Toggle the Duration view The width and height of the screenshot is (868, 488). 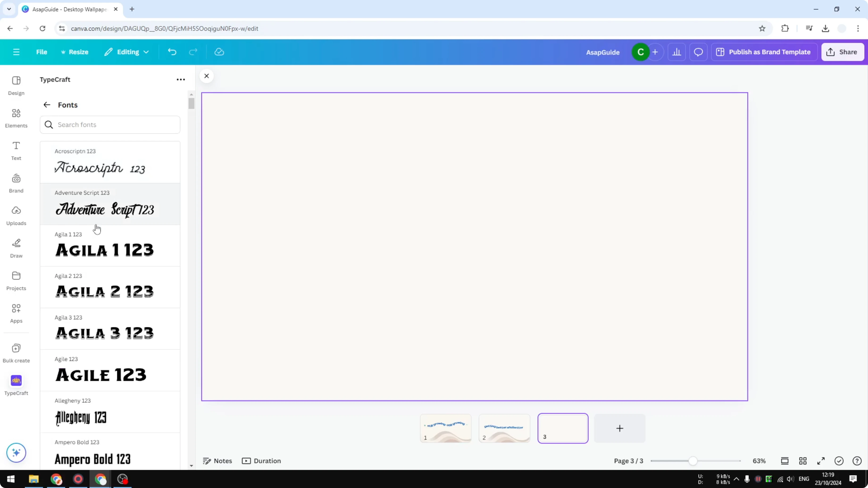262,461
